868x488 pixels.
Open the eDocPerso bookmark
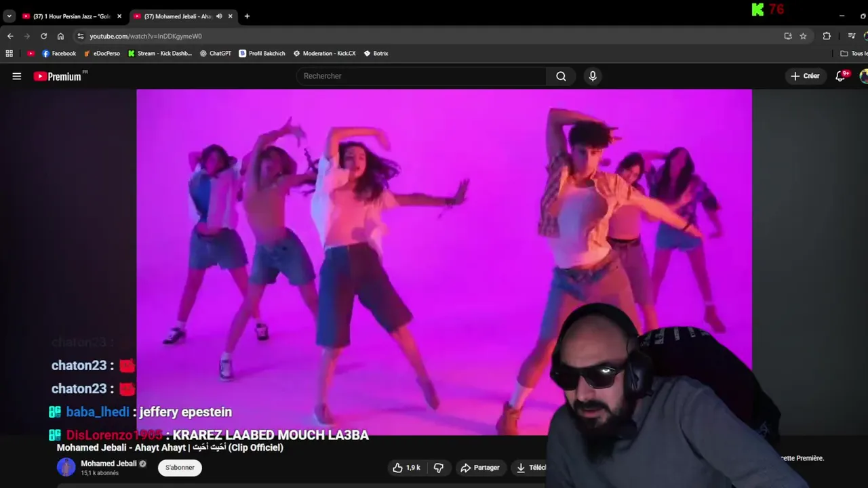tap(102, 54)
